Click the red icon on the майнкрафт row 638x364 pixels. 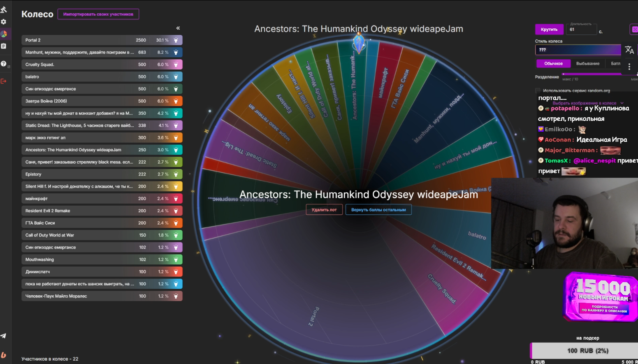[176, 199]
